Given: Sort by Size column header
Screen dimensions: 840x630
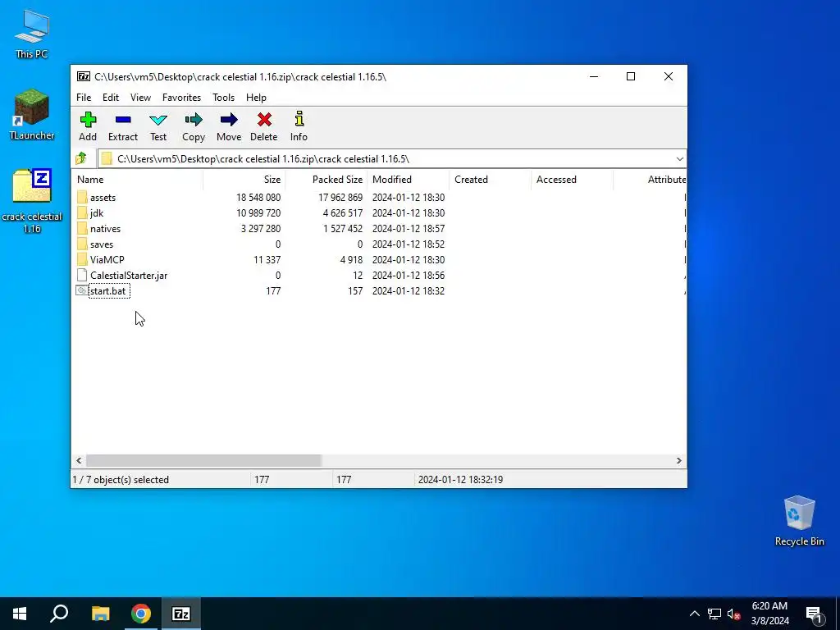Looking at the screenshot, I should coord(244,180).
